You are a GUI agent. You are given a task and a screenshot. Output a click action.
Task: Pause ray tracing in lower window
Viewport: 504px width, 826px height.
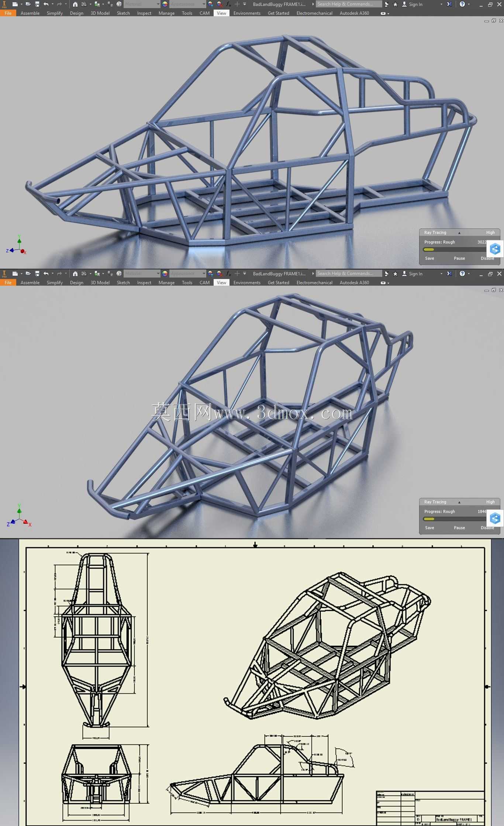click(x=459, y=528)
